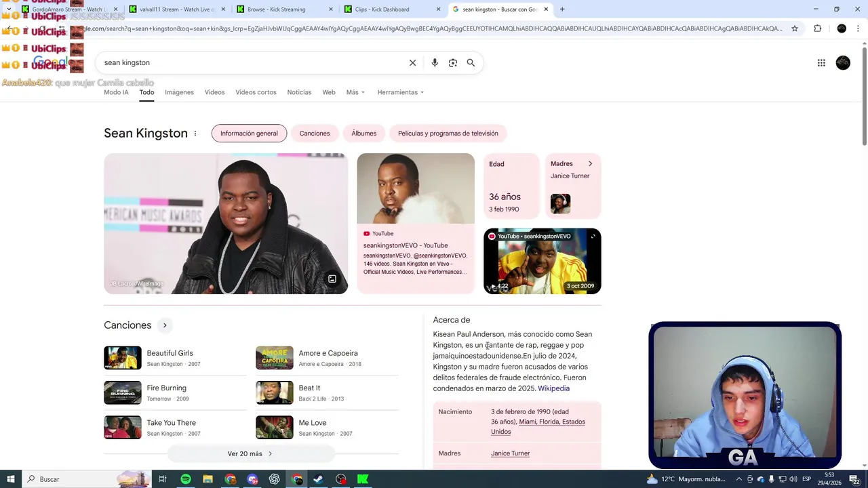This screenshot has height=488, width=868.
Task: Open Steam from the taskbar
Action: pos(318,479)
